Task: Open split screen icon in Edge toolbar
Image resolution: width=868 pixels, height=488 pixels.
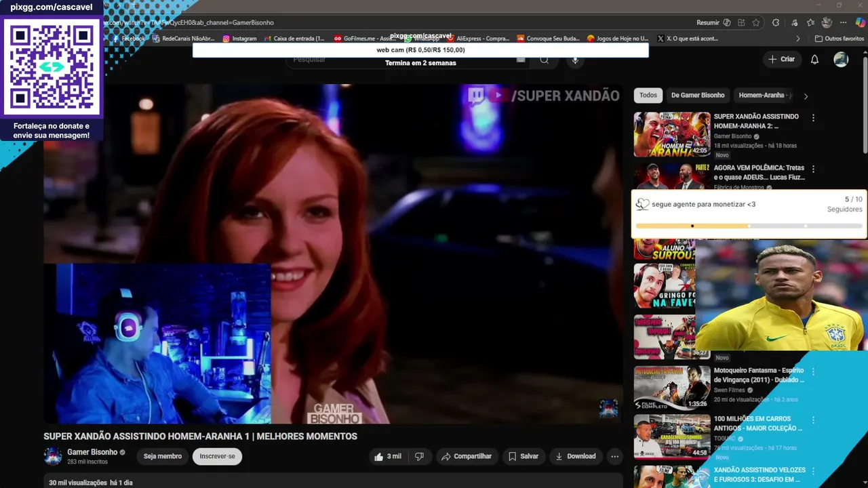Action: tap(742, 22)
